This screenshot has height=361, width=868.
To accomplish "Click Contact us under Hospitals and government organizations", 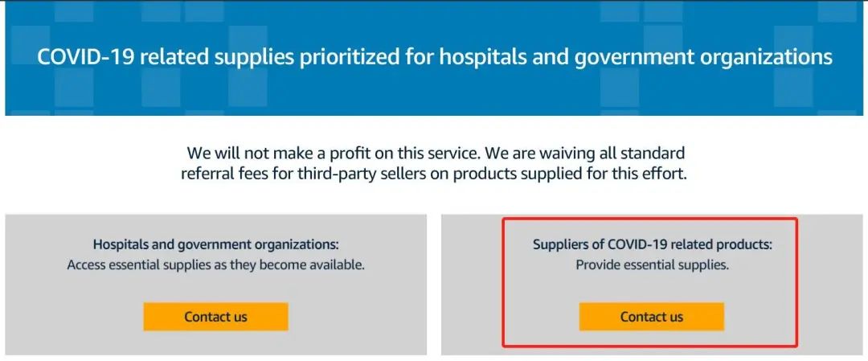I will [x=215, y=317].
